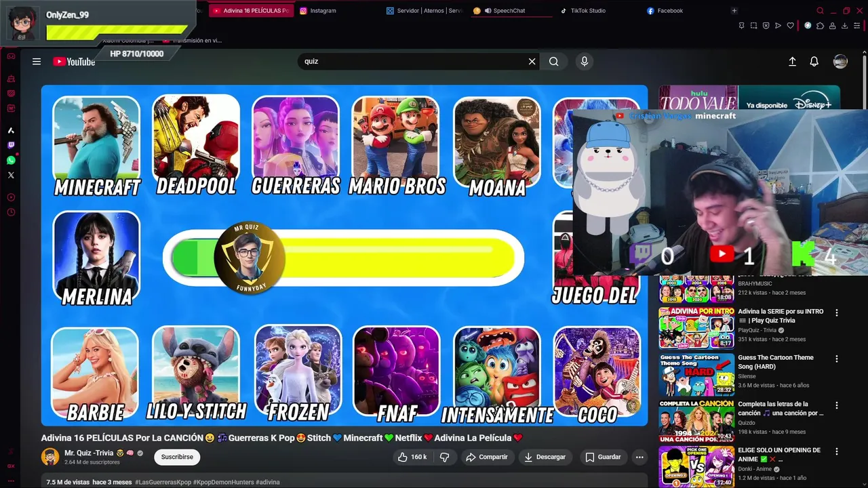Open the easy setup lines icon
The width and height of the screenshot is (868, 488).
point(856,26)
